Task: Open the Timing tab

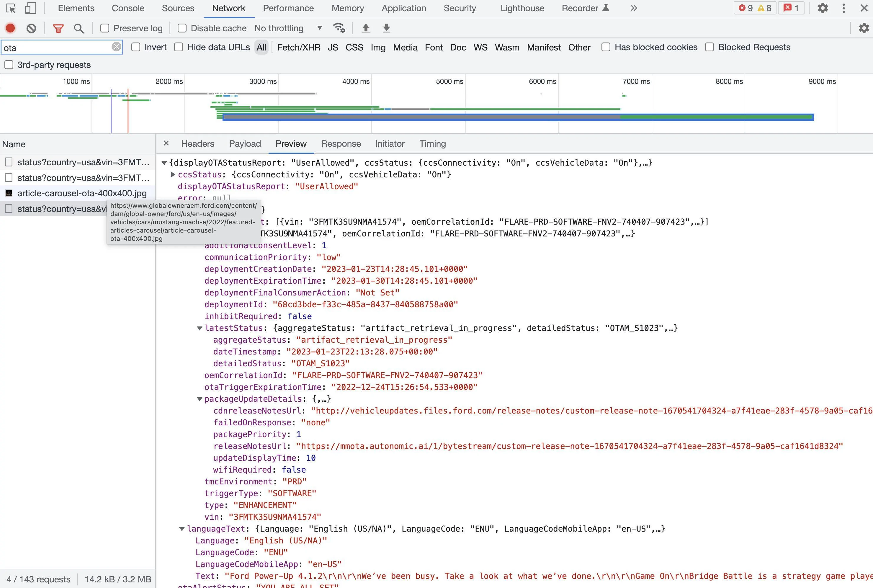Action: pos(433,144)
